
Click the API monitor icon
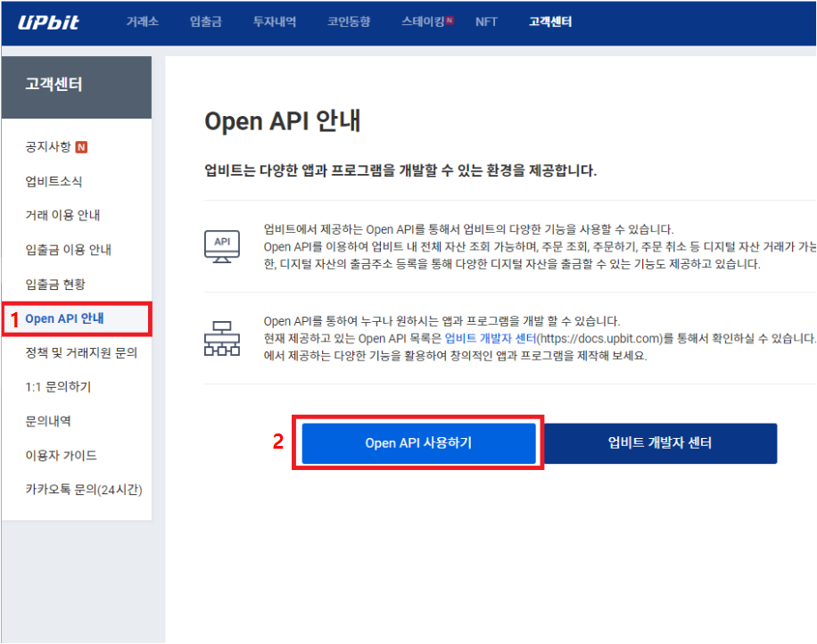coord(222,246)
